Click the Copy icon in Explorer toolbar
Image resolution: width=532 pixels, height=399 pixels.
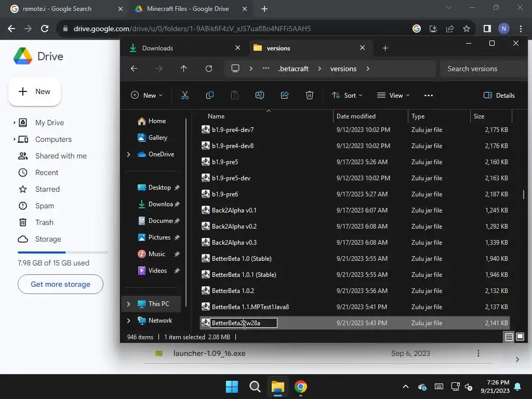210,96
